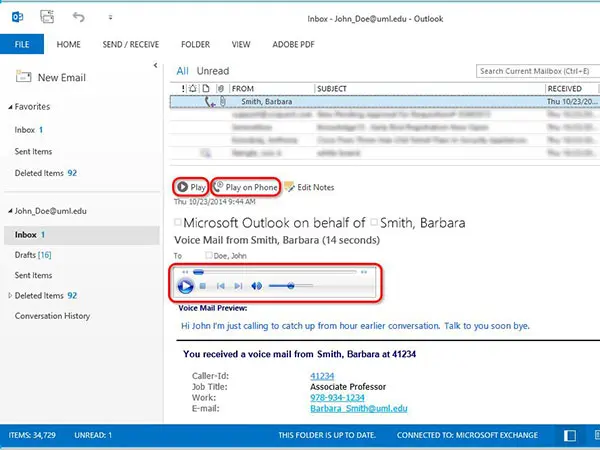Switch to Normal view via status bar icon
This screenshot has height=450, width=600.
coord(570,435)
